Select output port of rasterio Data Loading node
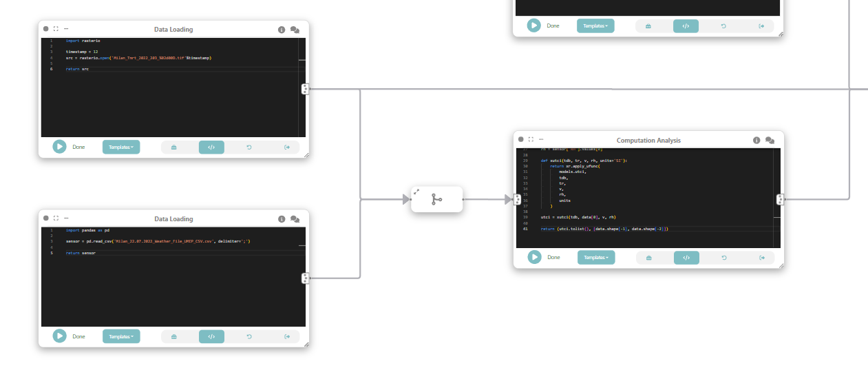Viewport: 868px width, 388px height. click(306, 89)
